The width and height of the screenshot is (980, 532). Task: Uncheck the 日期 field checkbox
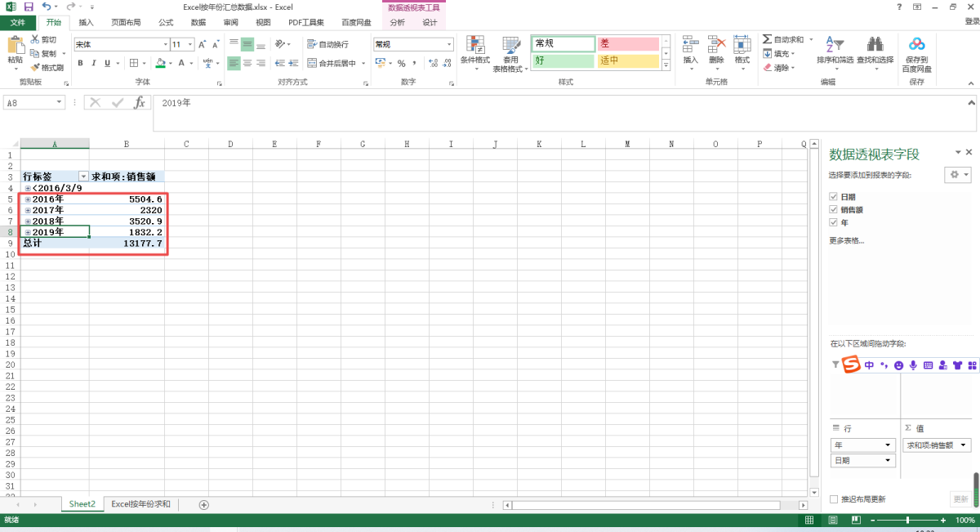833,197
